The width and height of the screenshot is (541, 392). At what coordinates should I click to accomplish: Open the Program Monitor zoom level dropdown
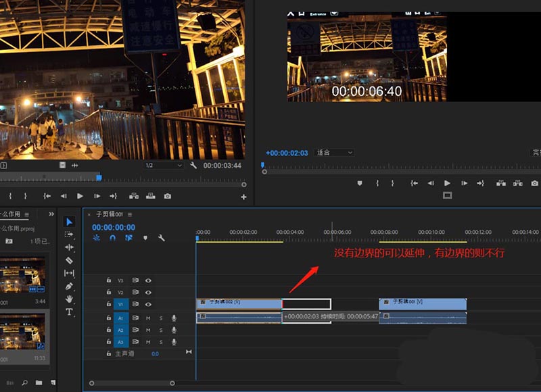click(335, 153)
